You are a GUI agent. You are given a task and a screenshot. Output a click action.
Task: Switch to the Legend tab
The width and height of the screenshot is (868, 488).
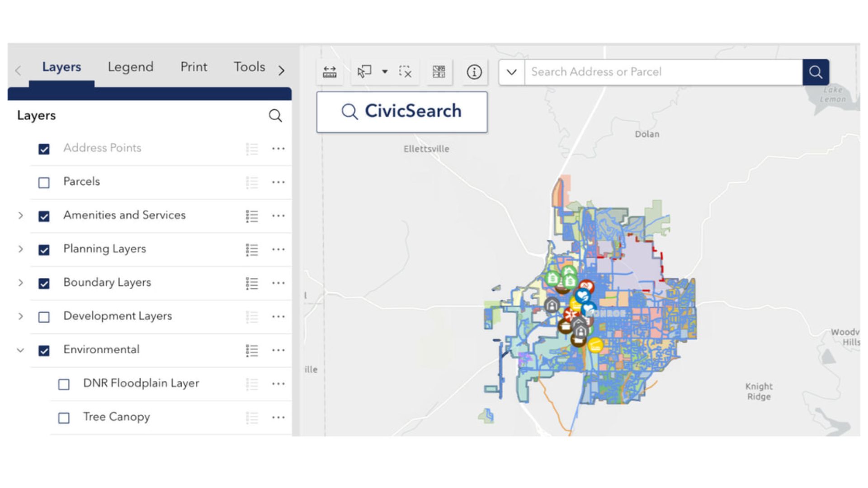click(x=131, y=67)
